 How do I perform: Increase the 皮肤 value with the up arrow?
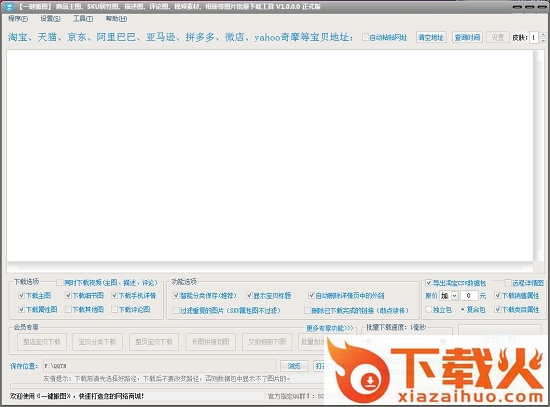[x=543, y=34]
